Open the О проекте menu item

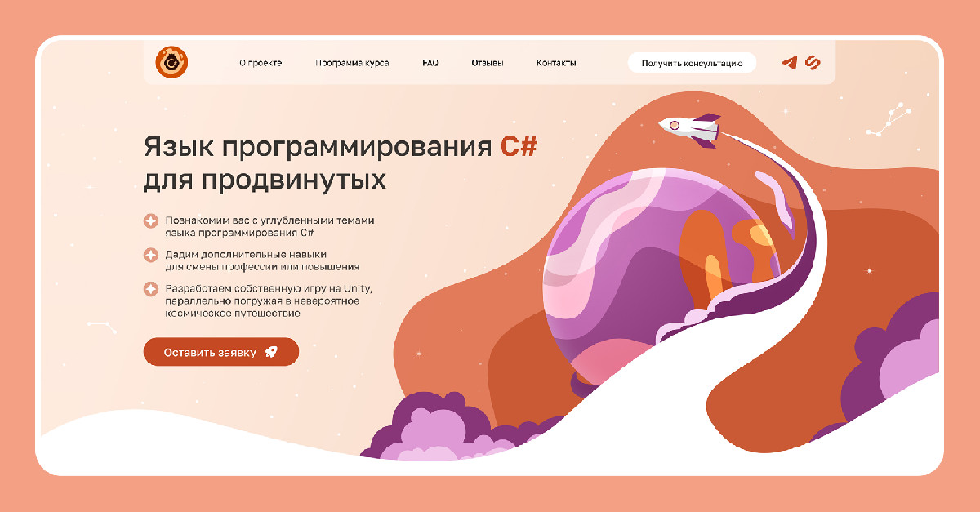click(x=261, y=63)
